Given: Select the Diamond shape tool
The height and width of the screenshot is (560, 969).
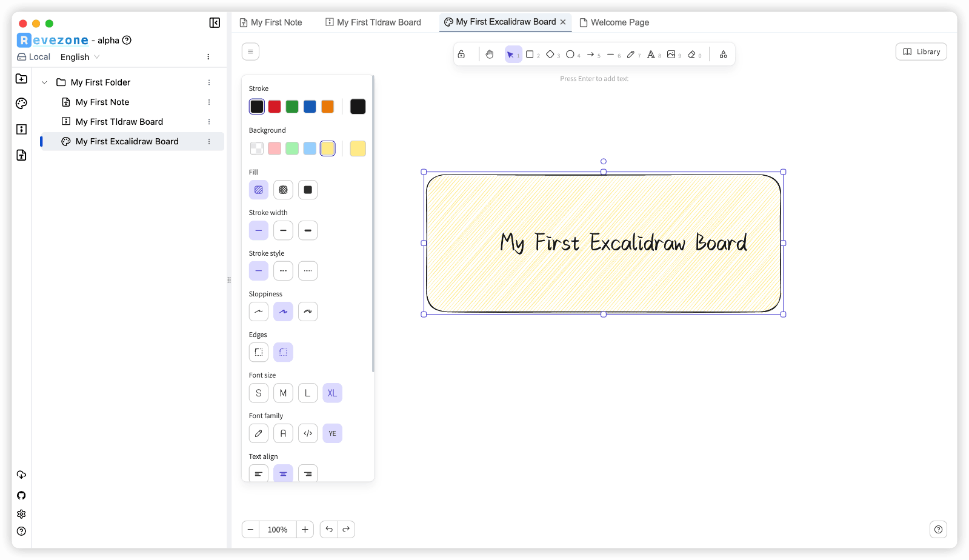Looking at the screenshot, I should click(x=550, y=55).
